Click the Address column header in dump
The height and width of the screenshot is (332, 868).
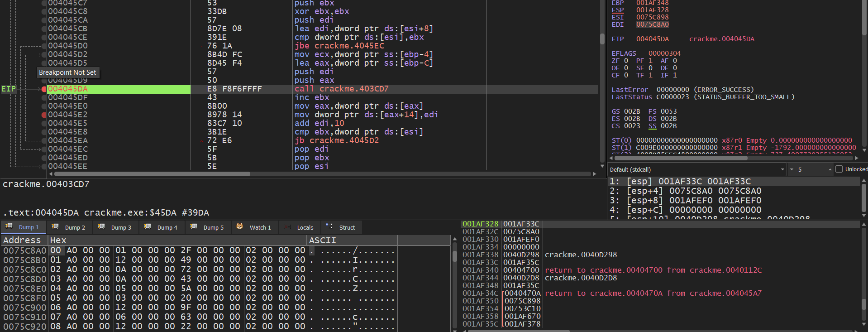pyautogui.click(x=24, y=240)
